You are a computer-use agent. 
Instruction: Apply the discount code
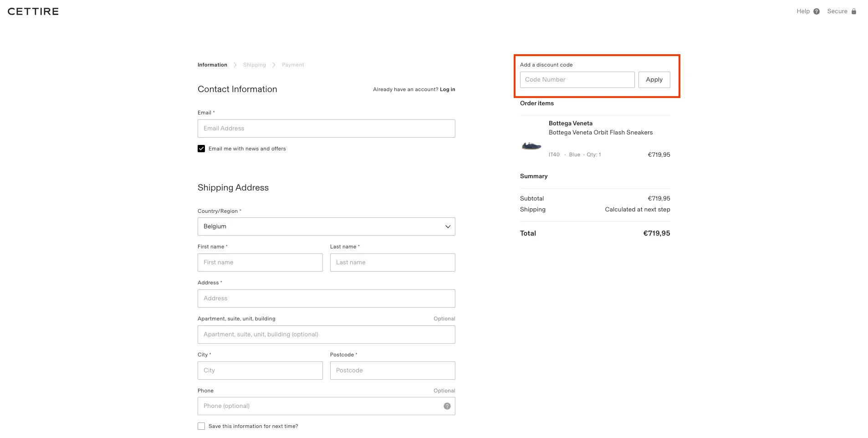(654, 80)
